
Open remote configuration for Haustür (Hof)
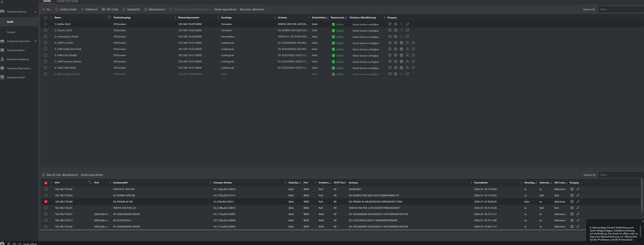click(396, 30)
